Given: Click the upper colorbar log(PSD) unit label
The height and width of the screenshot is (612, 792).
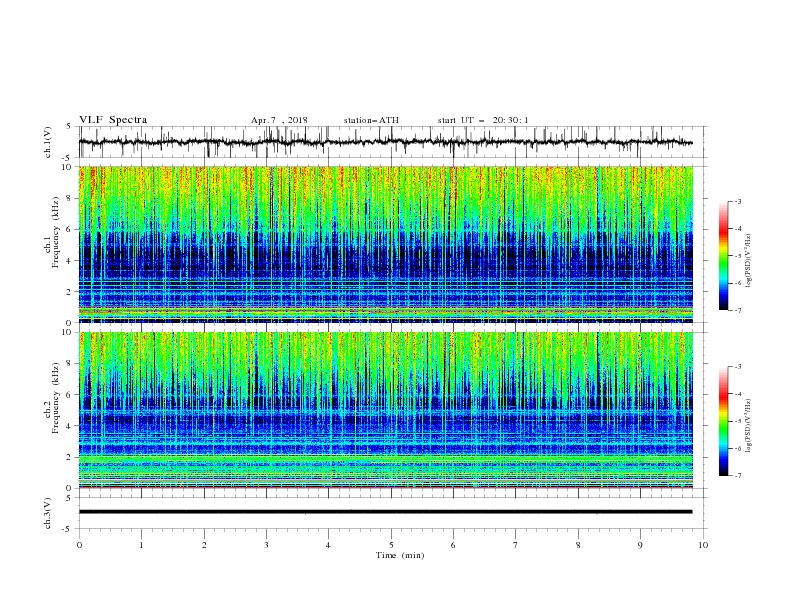Looking at the screenshot, I should (749, 261).
